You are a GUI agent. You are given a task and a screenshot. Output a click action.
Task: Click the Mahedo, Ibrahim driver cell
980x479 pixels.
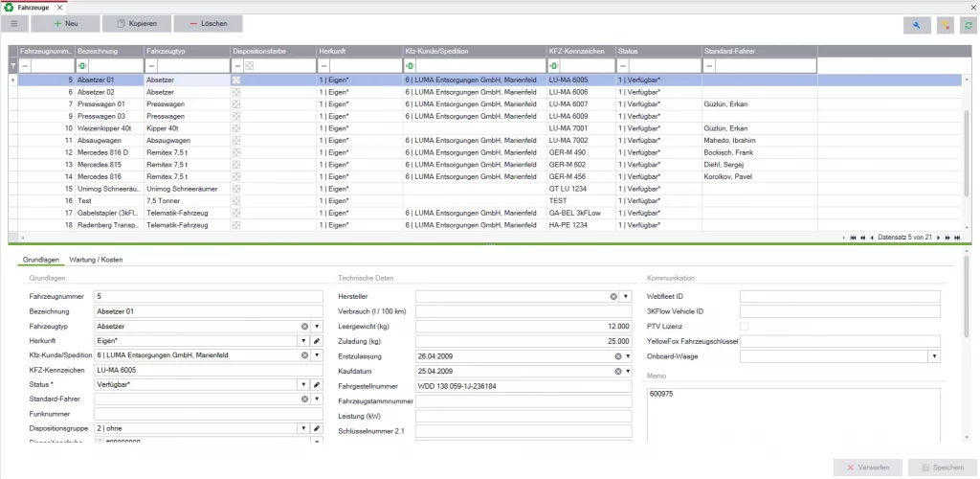759,140
